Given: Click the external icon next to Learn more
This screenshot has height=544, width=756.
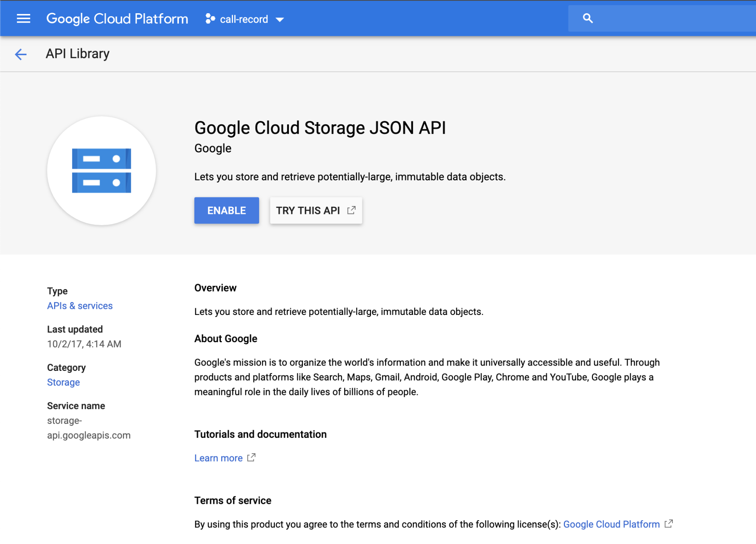Looking at the screenshot, I should click(251, 457).
